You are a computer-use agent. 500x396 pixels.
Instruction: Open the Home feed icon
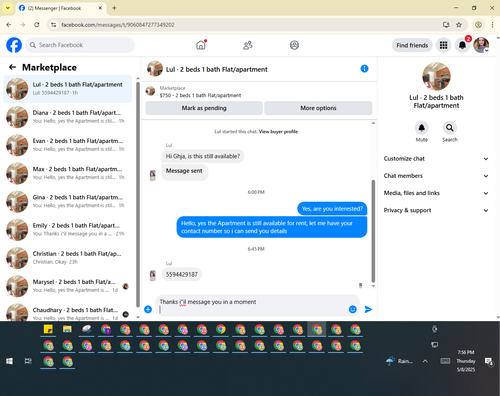(x=201, y=45)
